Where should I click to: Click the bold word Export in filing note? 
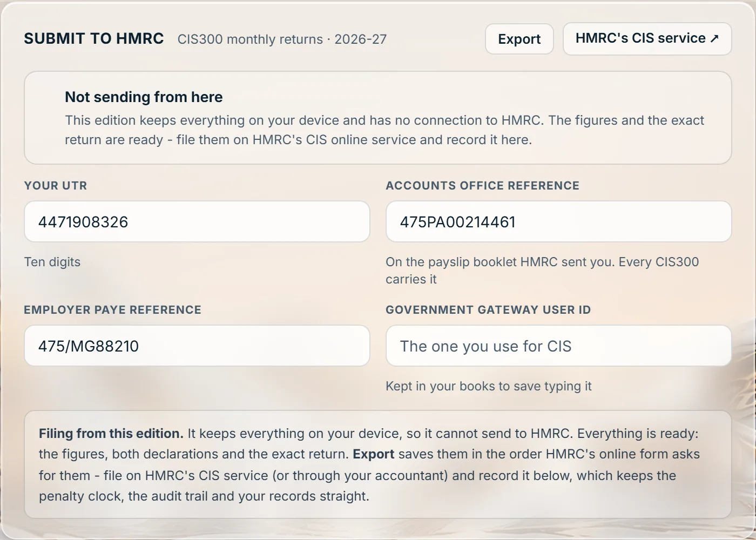(374, 454)
